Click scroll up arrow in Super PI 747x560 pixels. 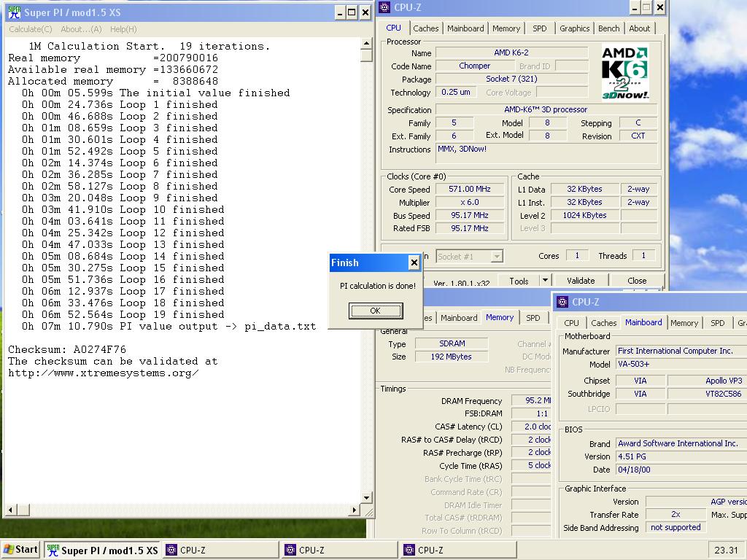[366, 44]
